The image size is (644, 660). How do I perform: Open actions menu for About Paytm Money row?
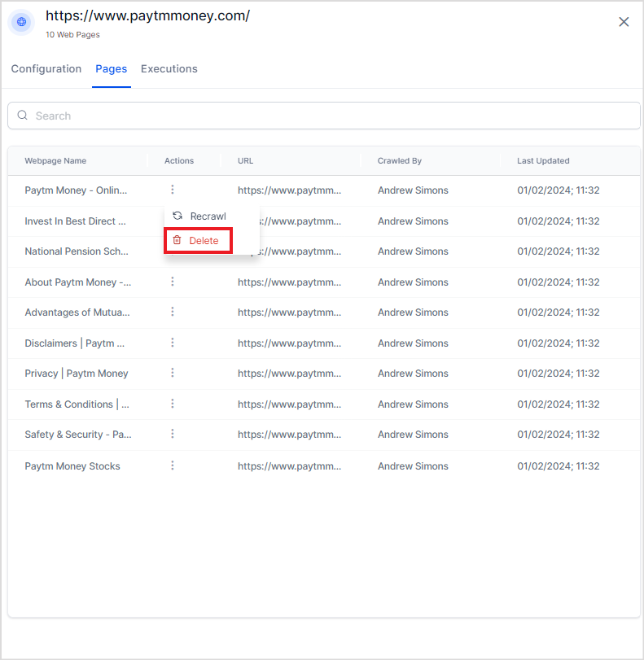tap(173, 282)
